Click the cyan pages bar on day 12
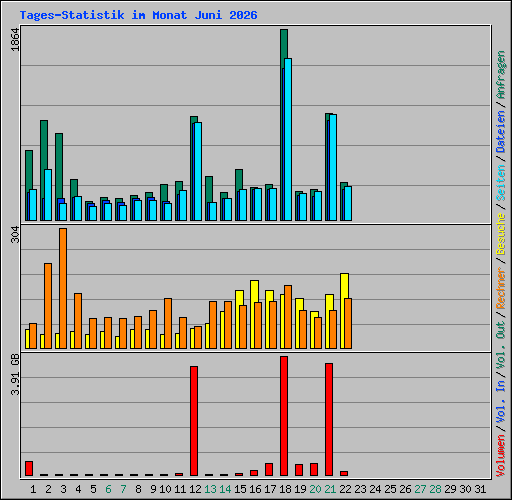The width and height of the screenshot is (512, 500). pyautogui.click(x=198, y=172)
